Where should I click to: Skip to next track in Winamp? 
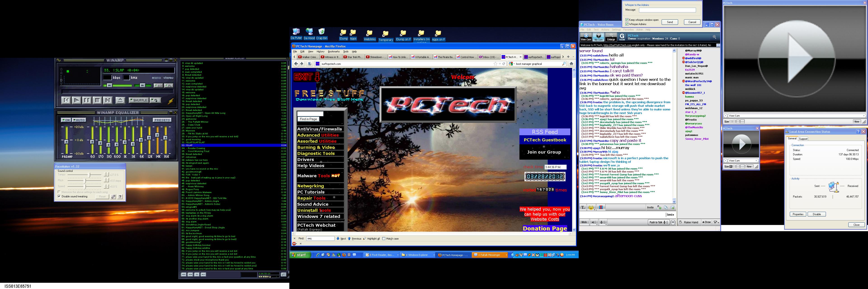click(108, 100)
